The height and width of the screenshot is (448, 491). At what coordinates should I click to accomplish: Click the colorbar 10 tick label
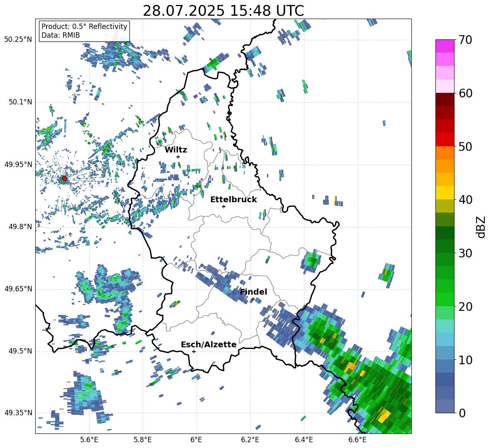pyautogui.click(x=465, y=360)
